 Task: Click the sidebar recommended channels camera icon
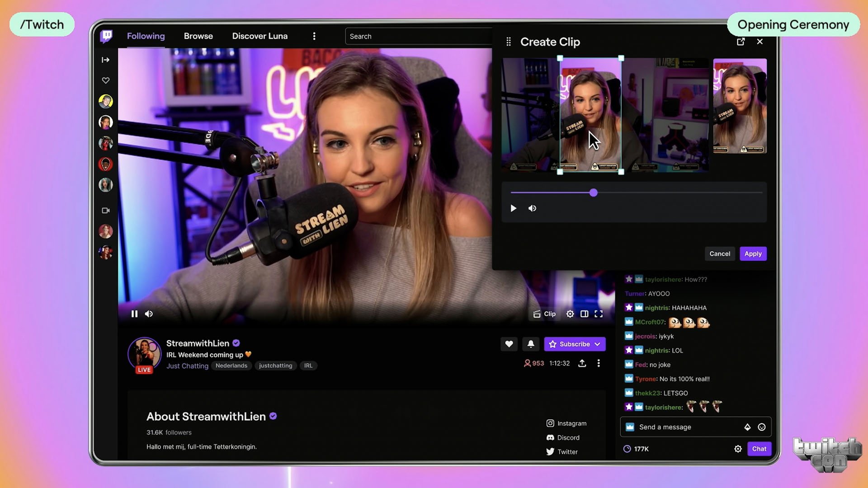(x=106, y=211)
